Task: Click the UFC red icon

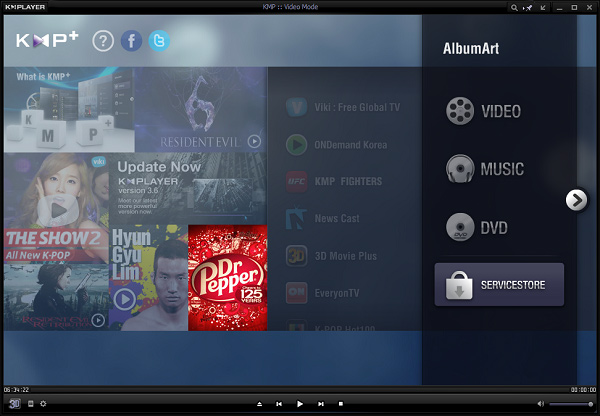Action: point(297,181)
